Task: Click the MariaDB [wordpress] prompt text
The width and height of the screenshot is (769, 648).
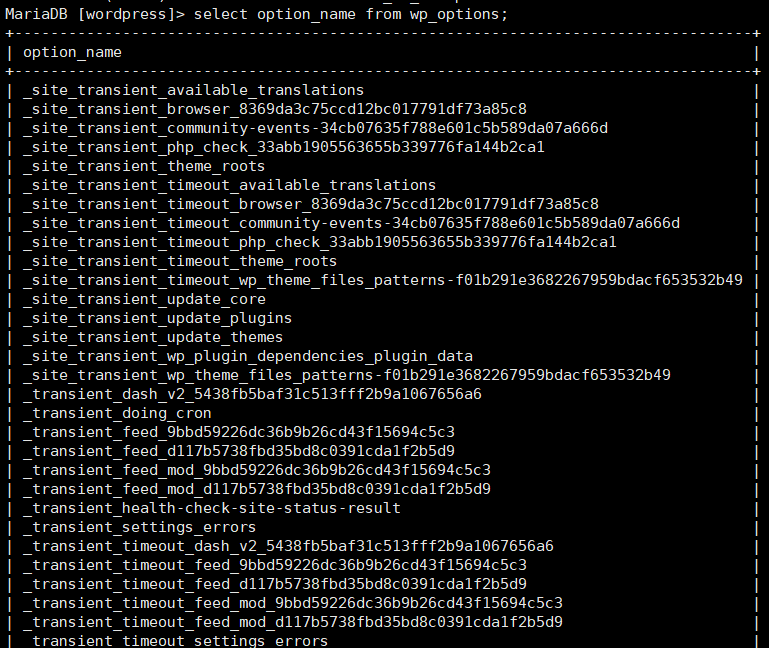Action: (95, 15)
